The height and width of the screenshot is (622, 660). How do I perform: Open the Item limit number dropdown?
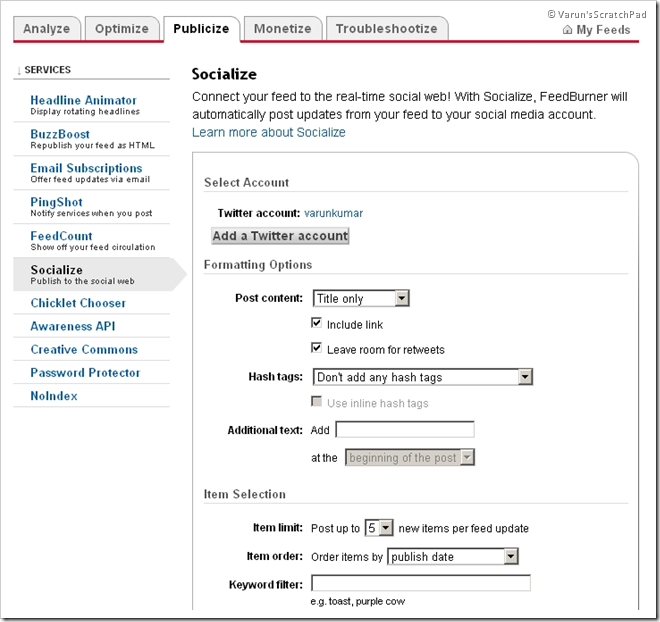[379, 528]
